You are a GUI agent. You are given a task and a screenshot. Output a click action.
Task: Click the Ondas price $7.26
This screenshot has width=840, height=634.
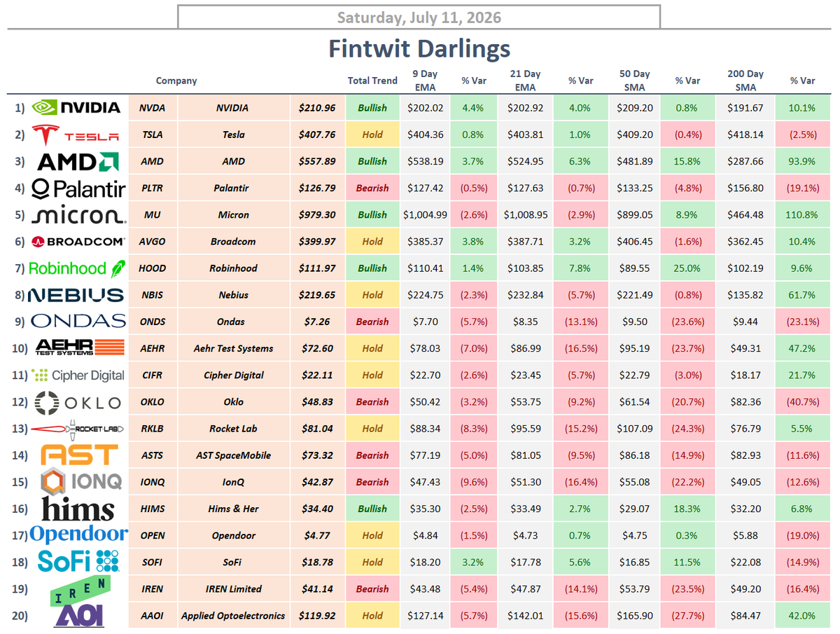click(x=317, y=322)
